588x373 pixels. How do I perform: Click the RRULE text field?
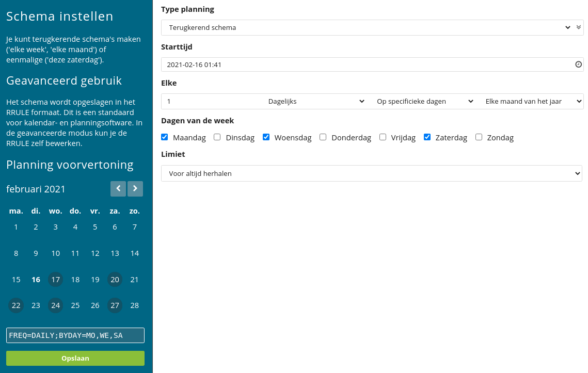(x=75, y=335)
